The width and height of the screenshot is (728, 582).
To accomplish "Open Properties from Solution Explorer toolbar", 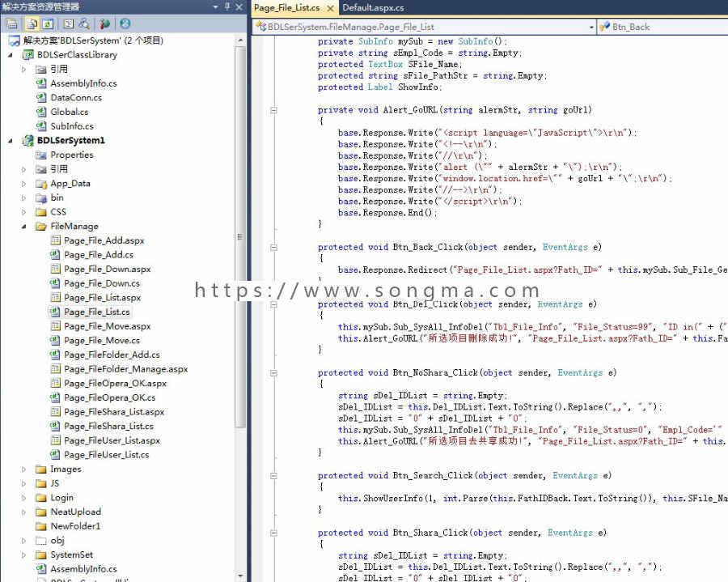I will point(11,23).
